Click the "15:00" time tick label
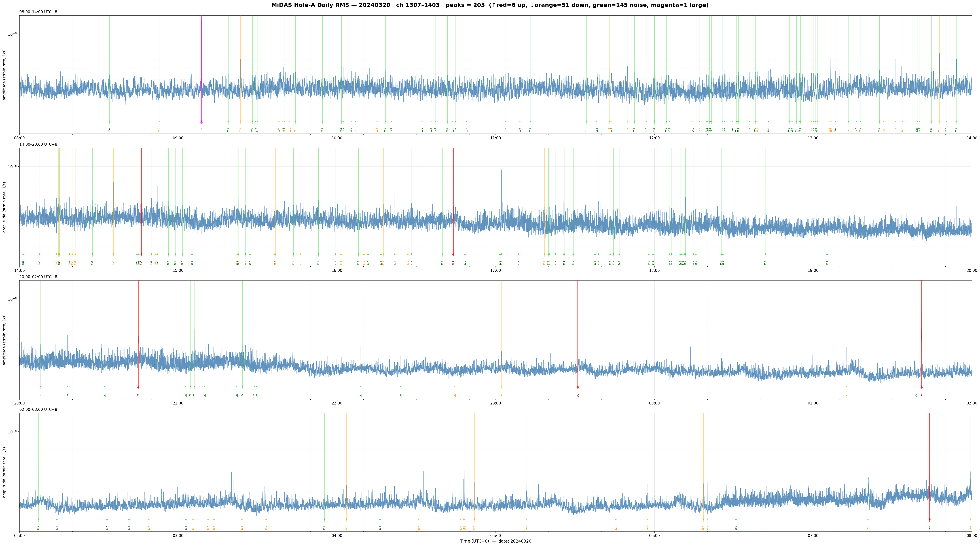 (178, 271)
